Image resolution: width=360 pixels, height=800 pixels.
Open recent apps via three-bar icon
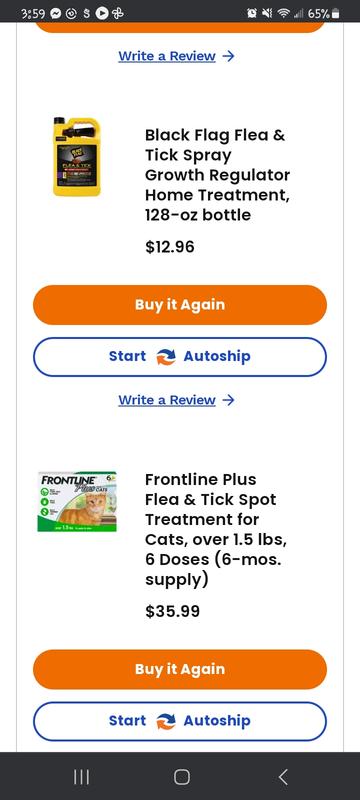pos(82,777)
